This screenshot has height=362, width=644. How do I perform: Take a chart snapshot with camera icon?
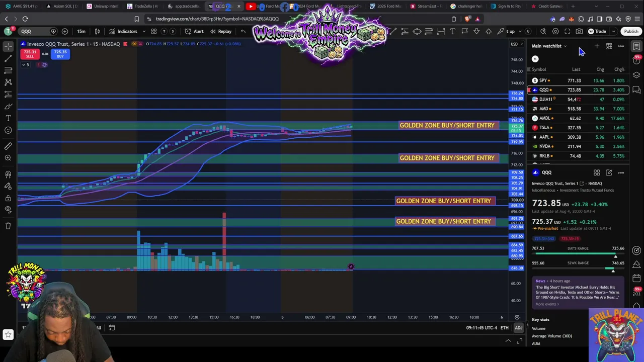click(x=579, y=31)
